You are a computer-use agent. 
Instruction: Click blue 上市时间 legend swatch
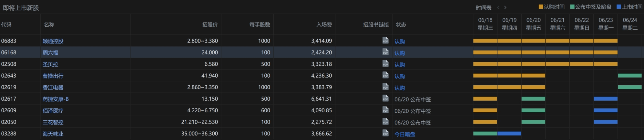(618, 7)
